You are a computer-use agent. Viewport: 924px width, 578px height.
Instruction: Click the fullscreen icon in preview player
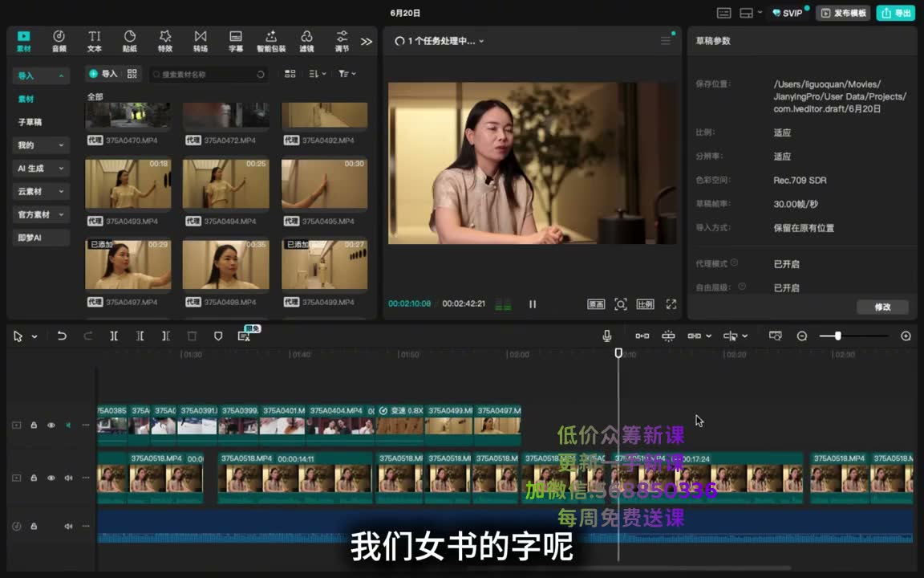point(671,303)
